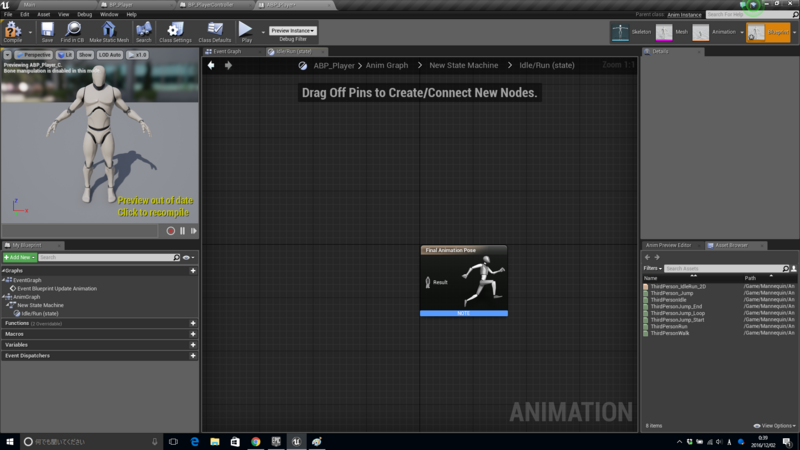The width and height of the screenshot is (800, 450).
Task: Open Class Settings
Action: [x=175, y=32]
